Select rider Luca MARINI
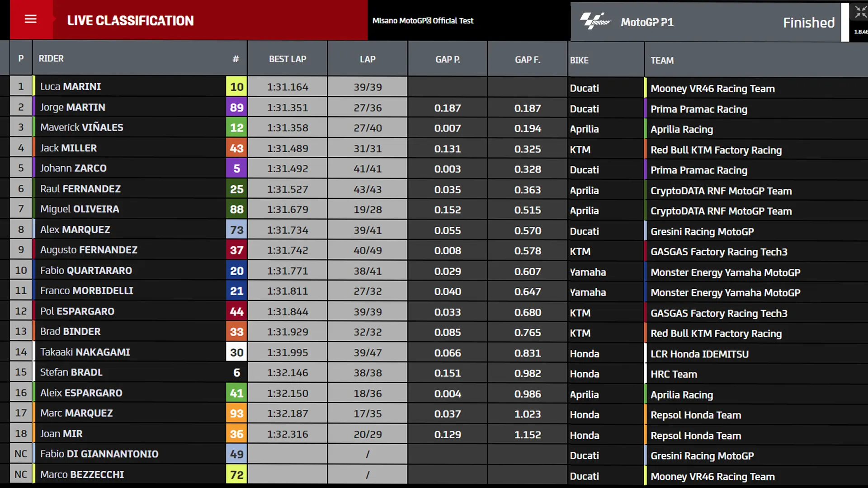 [71, 87]
